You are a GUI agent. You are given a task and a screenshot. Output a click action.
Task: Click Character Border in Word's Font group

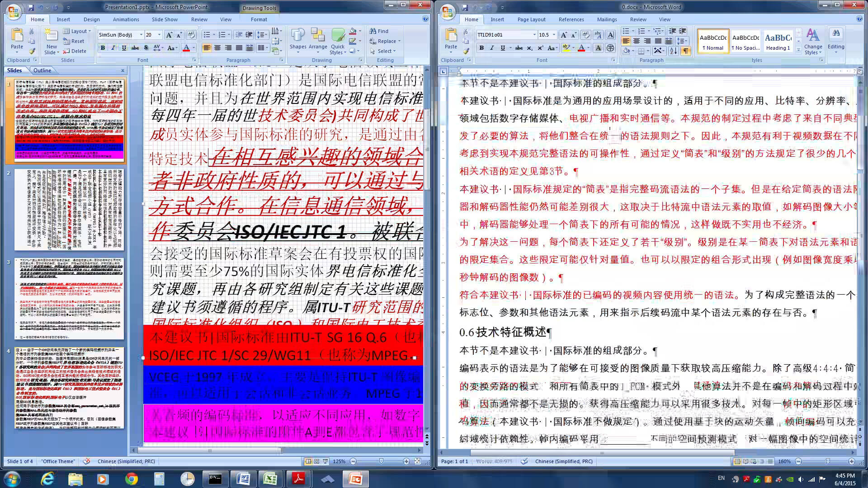[x=610, y=35]
